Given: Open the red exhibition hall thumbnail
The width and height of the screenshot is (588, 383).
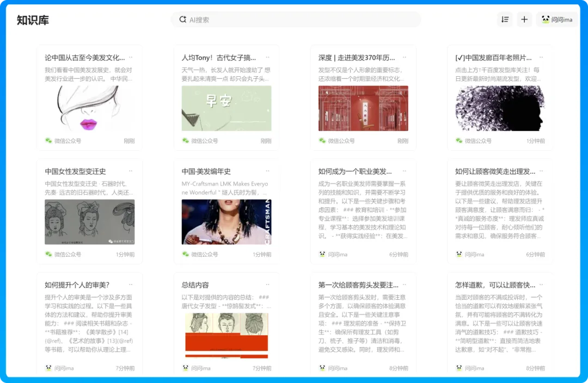Looking at the screenshot, I should [x=363, y=108].
